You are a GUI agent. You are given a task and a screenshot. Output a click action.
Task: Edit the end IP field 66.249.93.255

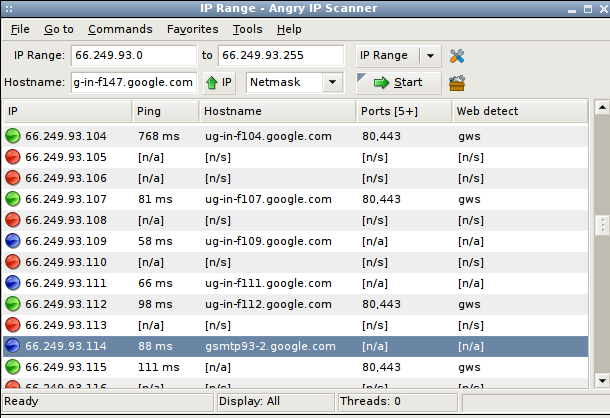click(281, 56)
